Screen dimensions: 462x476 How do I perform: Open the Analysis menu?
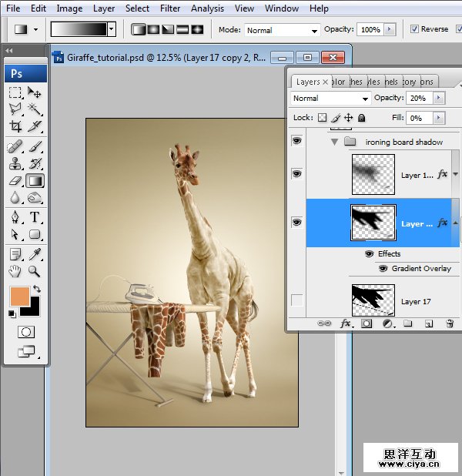pyautogui.click(x=207, y=8)
